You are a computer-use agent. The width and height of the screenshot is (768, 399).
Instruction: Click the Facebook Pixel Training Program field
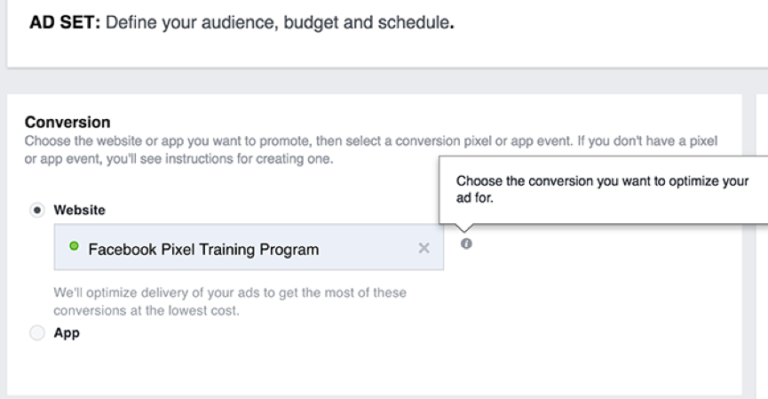pyautogui.click(x=249, y=247)
